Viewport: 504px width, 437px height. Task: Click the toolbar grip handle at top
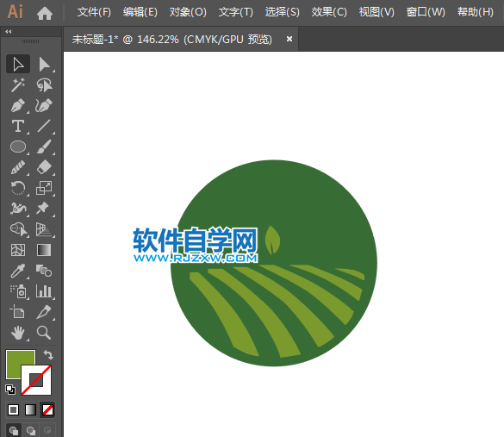(x=30, y=41)
